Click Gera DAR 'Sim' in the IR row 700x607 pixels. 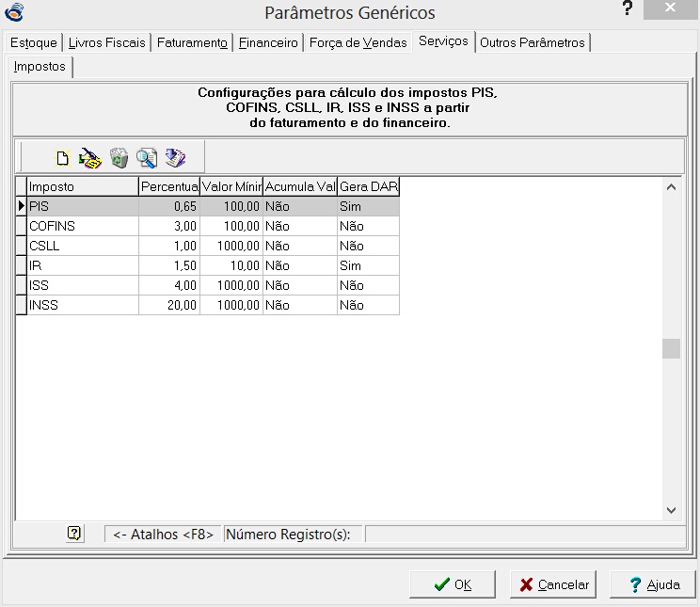pyautogui.click(x=368, y=265)
